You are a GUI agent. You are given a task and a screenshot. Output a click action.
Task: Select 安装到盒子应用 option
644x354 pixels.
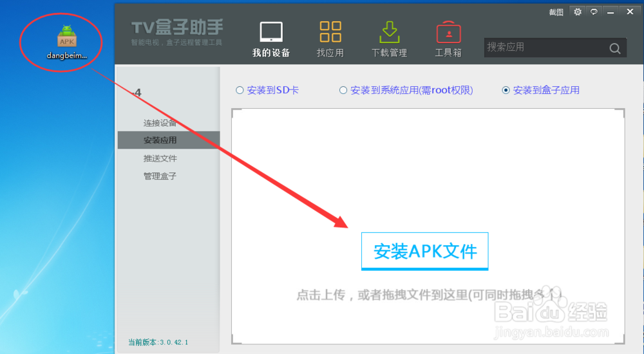(x=541, y=90)
